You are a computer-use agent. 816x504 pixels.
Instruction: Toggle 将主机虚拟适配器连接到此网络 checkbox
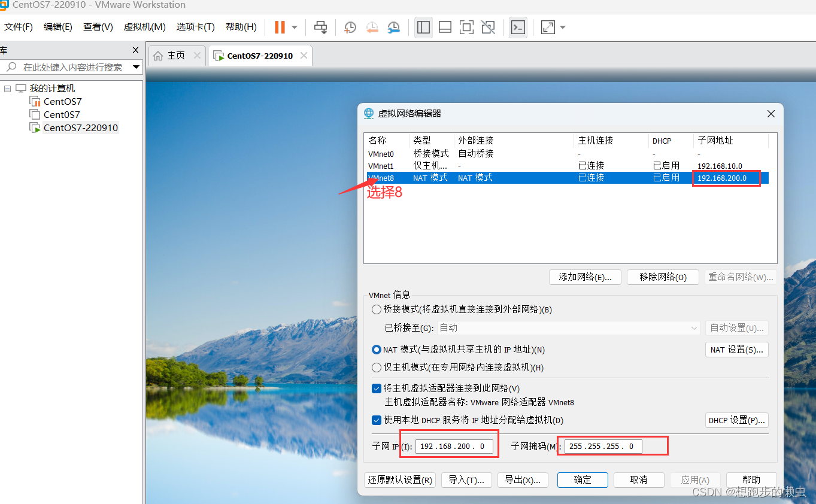(x=377, y=388)
